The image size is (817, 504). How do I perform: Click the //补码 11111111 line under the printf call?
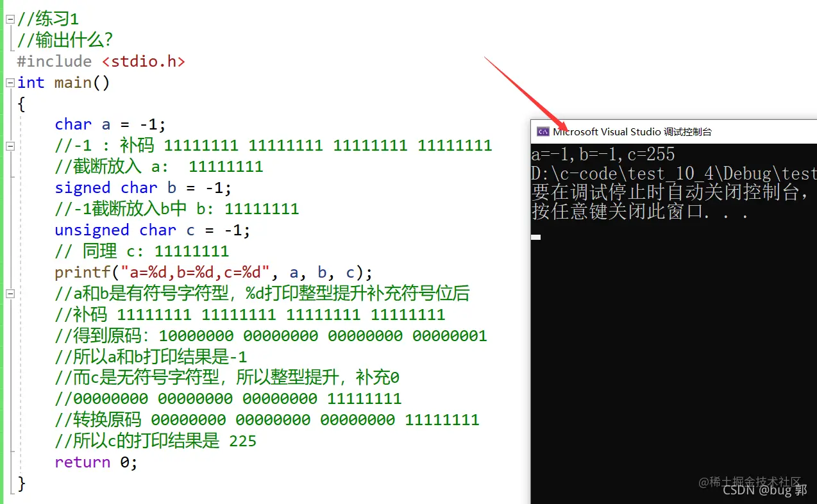pyautogui.click(x=250, y=315)
